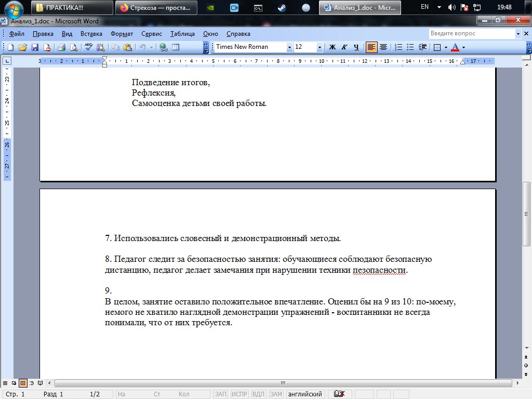
Task: Toggle bold formatting (Ж)
Action: (332, 47)
